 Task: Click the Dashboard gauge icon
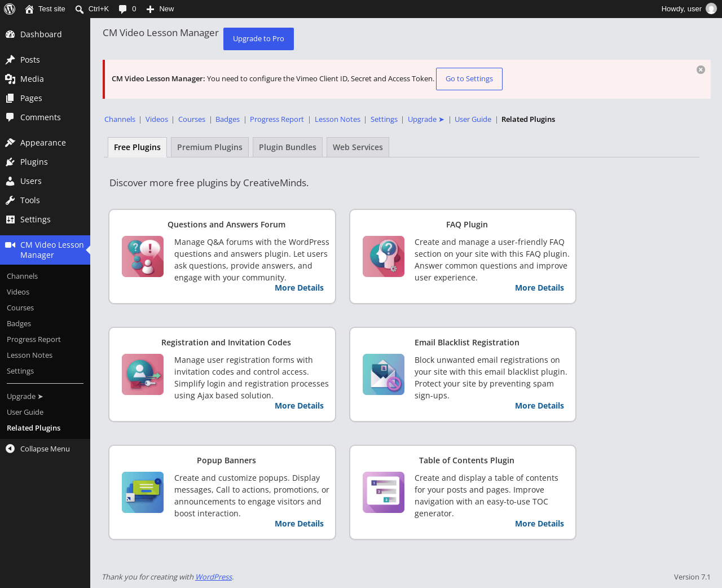point(10,34)
